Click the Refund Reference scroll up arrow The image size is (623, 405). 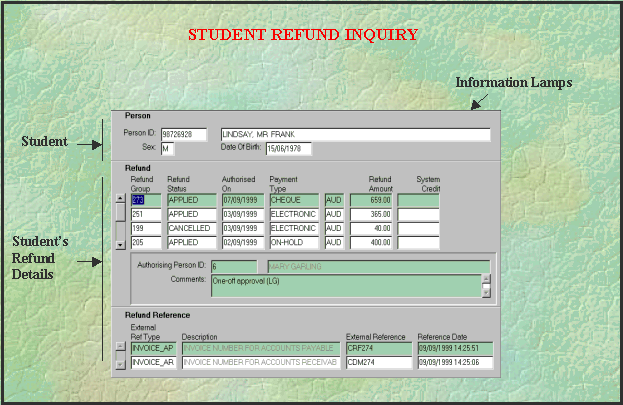121,348
